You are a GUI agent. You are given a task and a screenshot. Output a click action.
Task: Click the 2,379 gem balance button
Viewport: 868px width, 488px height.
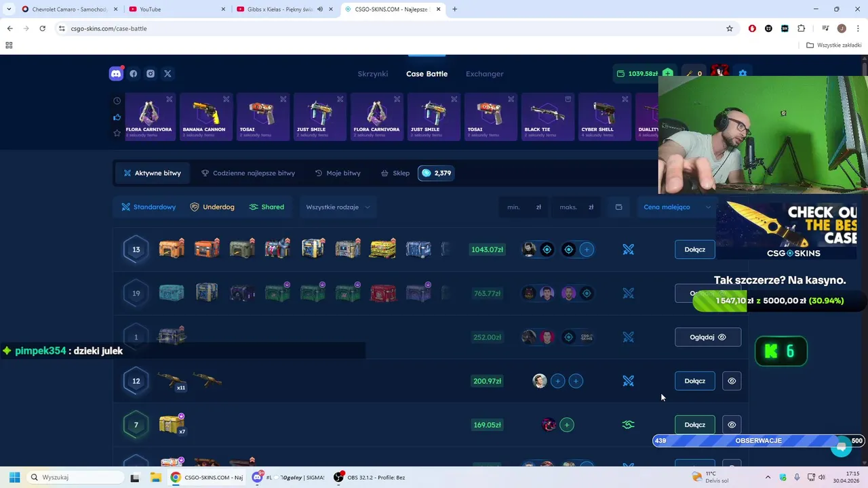436,173
